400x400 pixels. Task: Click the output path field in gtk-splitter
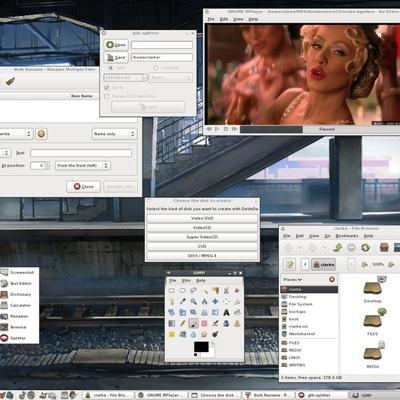pyautogui.click(x=162, y=57)
